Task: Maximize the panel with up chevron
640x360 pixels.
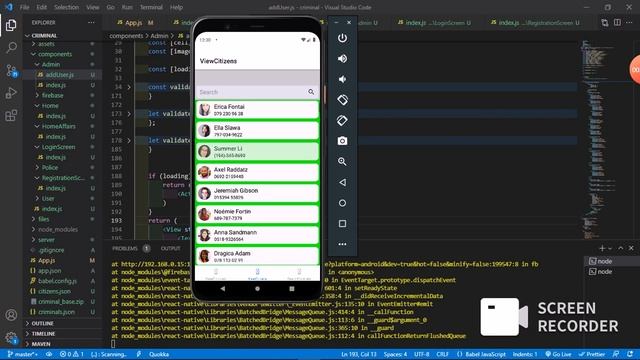Action: 621,248
